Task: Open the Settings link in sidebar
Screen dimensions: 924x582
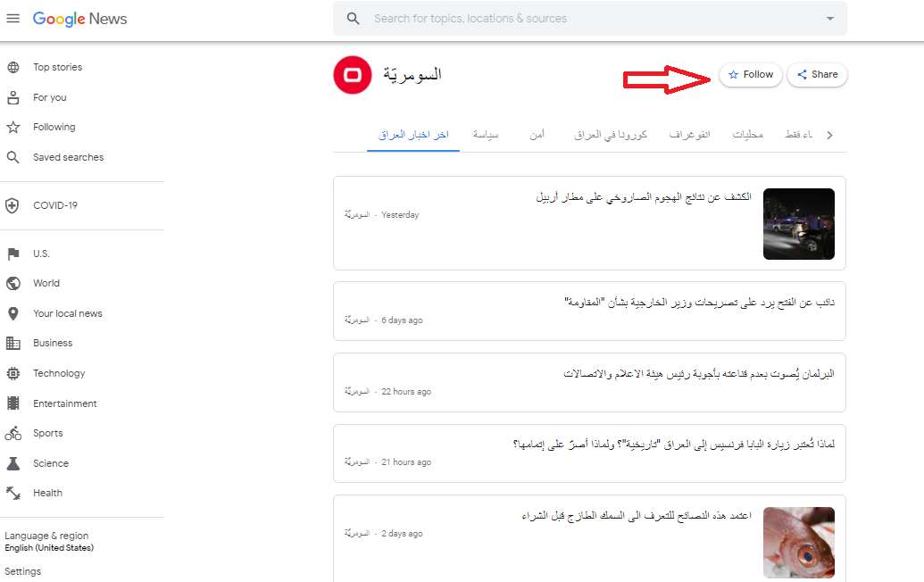Action: click(23, 571)
